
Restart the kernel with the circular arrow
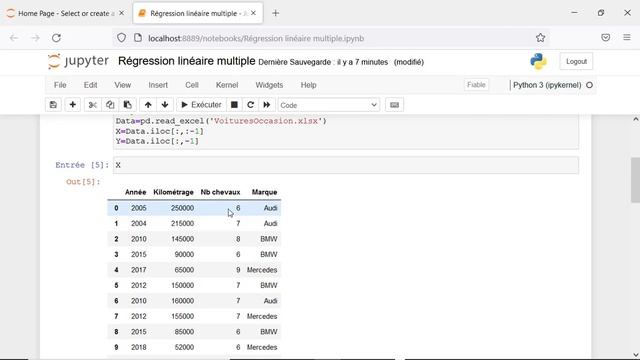point(251,105)
